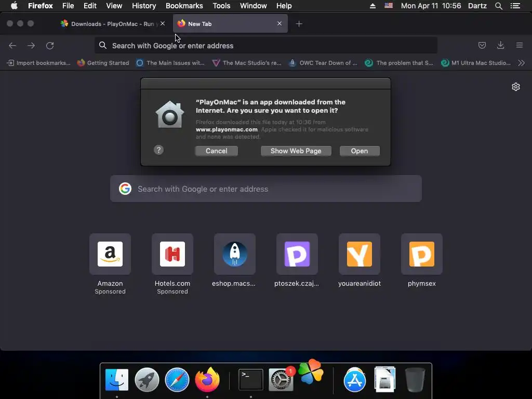Open the disk image stack in Dock

coord(385,379)
